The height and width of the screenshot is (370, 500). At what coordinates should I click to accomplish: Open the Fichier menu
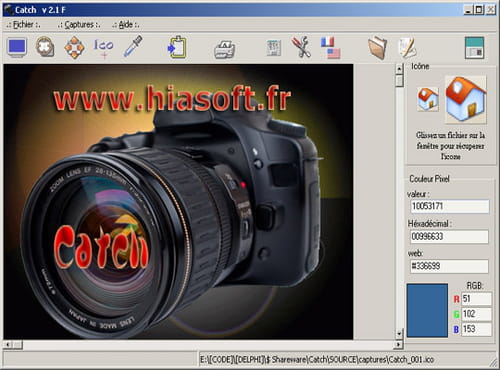(23, 25)
